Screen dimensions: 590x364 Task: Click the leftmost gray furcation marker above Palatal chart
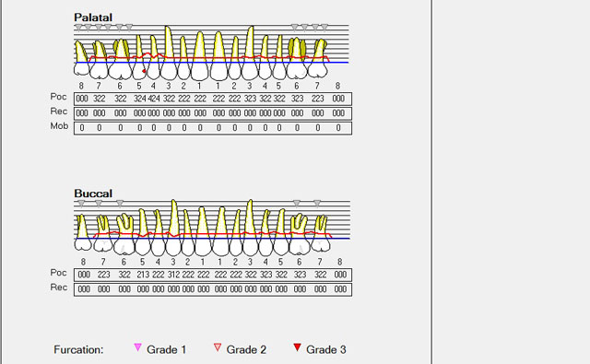78,27
